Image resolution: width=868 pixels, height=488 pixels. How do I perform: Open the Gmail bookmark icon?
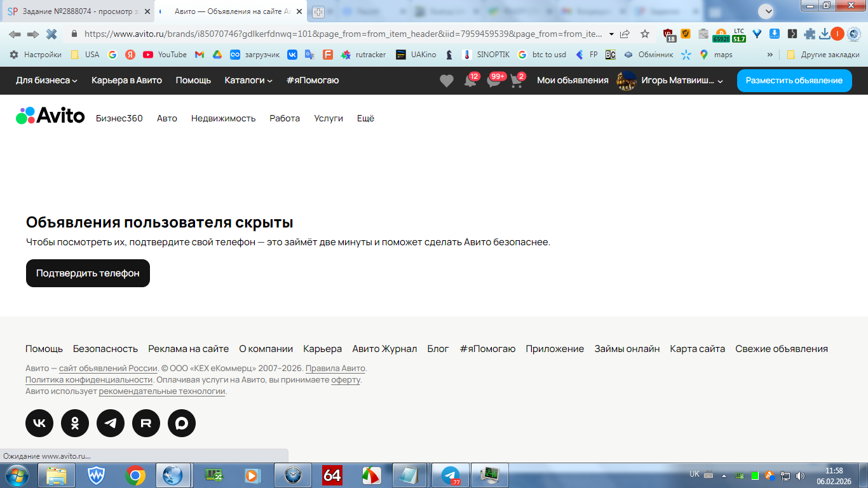coord(200,55)
